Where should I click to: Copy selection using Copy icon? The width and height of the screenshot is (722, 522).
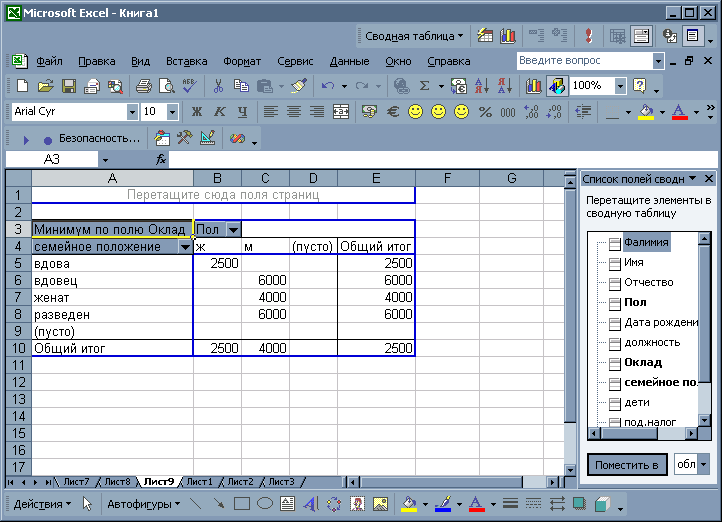click(x=241, y=86)
